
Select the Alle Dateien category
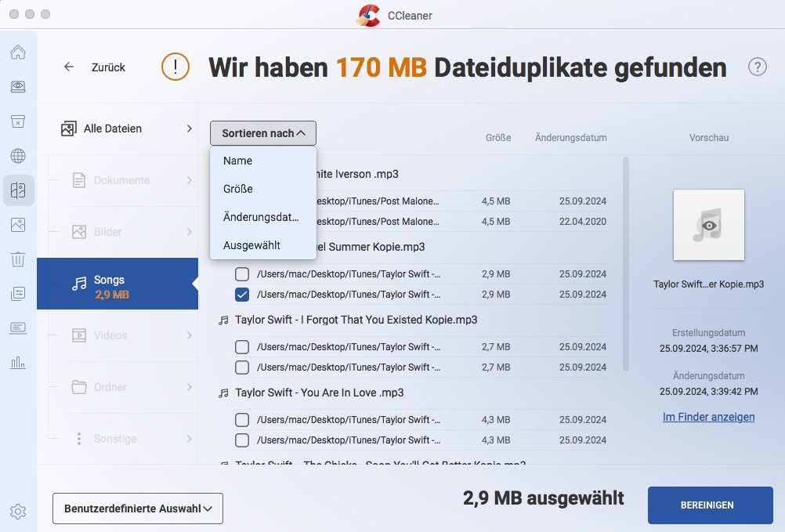pos(118,128)
